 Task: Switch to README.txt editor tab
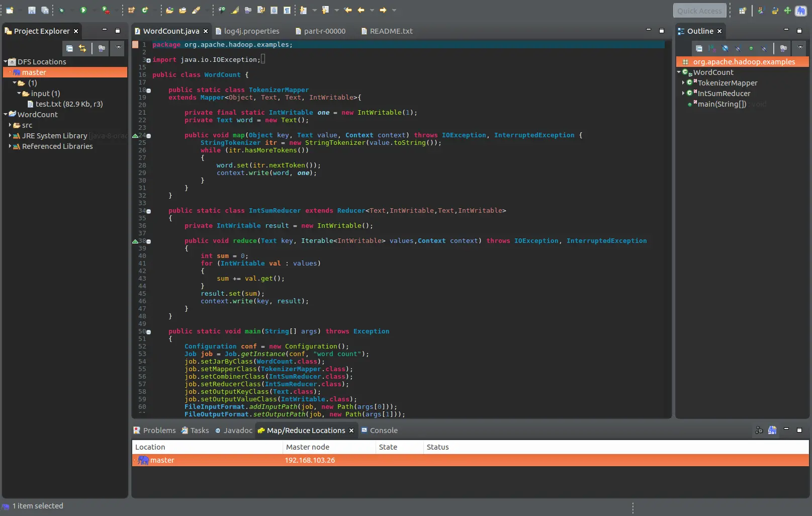coord(387,31)
